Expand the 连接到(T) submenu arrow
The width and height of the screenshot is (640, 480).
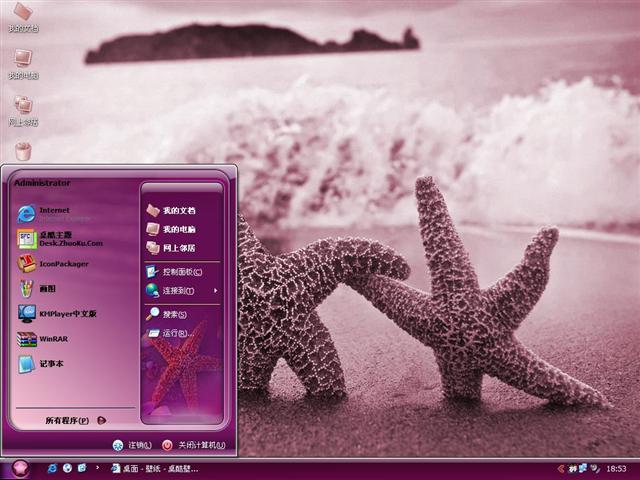215,290
